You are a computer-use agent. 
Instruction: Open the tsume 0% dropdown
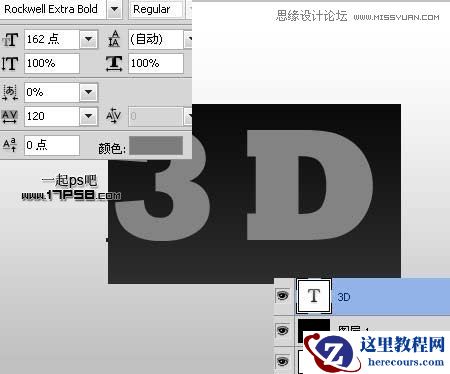coord(88,92)
